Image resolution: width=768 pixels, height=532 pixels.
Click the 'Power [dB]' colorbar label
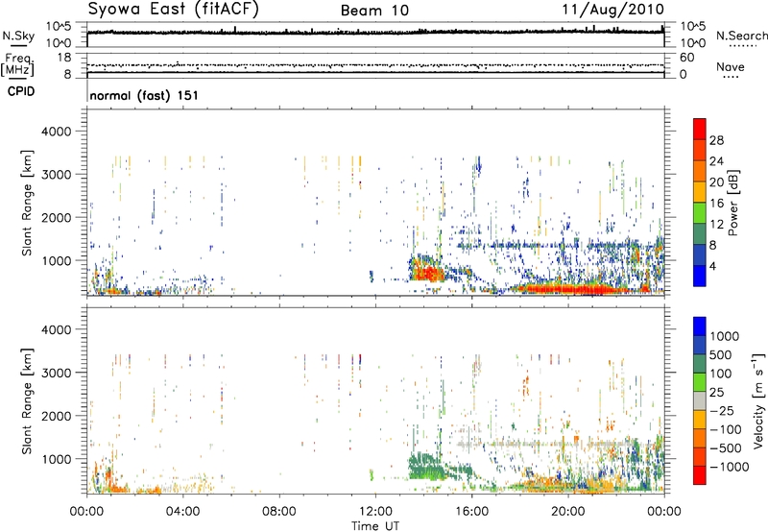[732, 204]
